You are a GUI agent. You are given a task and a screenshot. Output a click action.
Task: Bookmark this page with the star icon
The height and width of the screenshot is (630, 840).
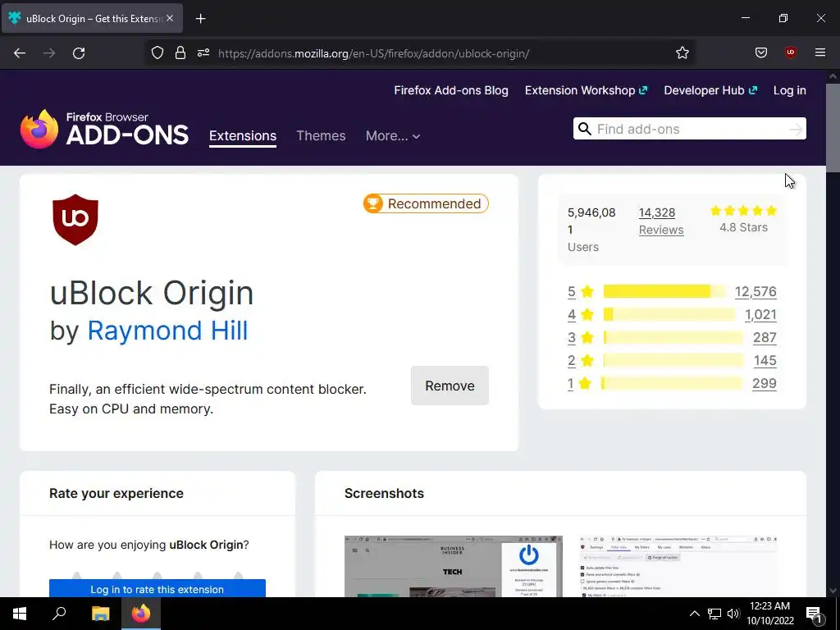682,53
